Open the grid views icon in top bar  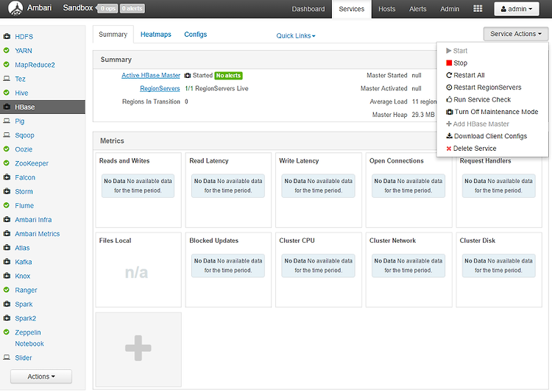[478, 9]
